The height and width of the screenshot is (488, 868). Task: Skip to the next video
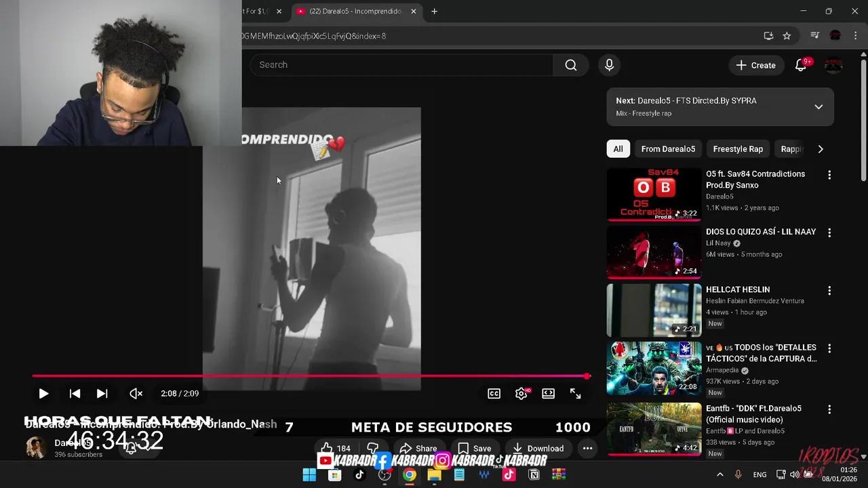102,393
